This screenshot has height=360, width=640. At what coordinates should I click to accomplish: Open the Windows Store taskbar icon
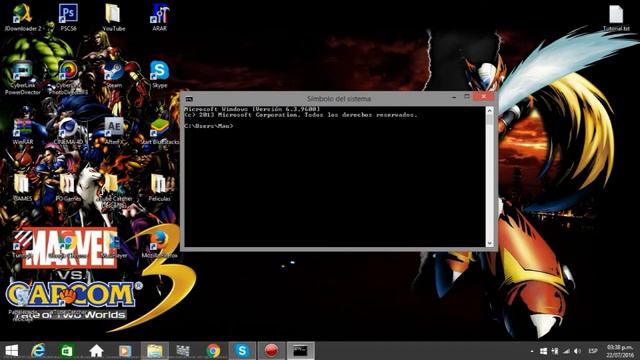67,351
